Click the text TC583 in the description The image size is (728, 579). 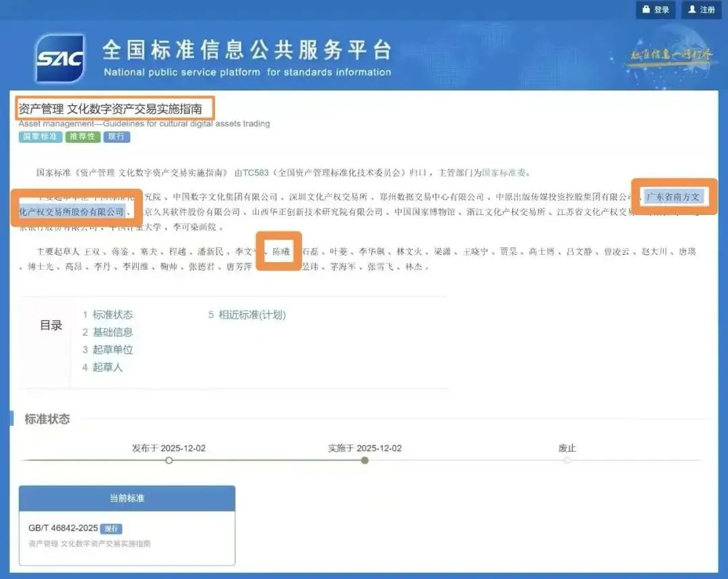256,173
